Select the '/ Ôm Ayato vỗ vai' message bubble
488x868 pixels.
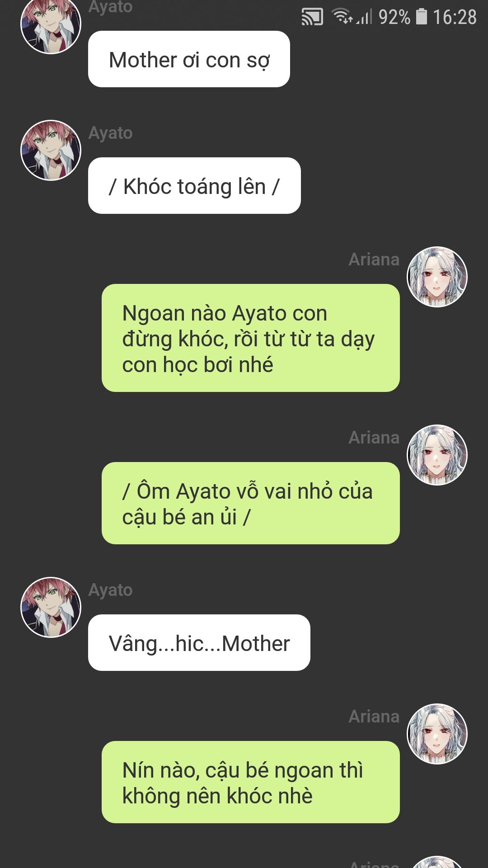coord(251,503)
